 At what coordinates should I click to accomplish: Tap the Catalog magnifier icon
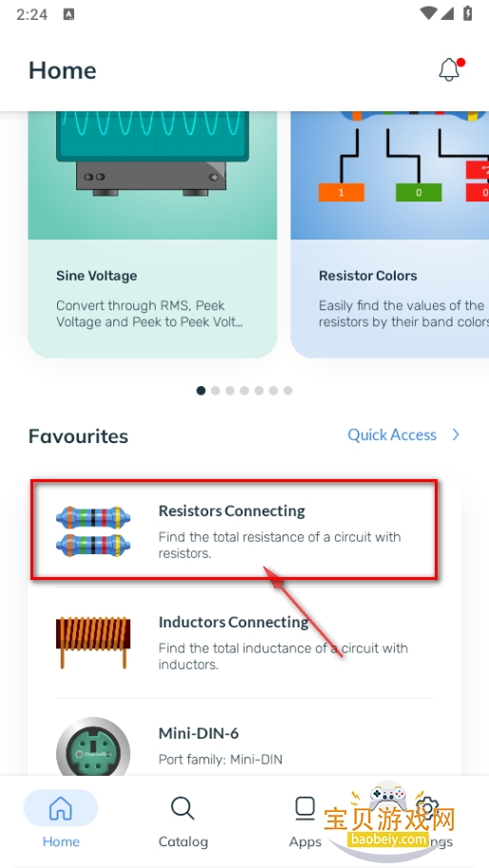(183, 808)
